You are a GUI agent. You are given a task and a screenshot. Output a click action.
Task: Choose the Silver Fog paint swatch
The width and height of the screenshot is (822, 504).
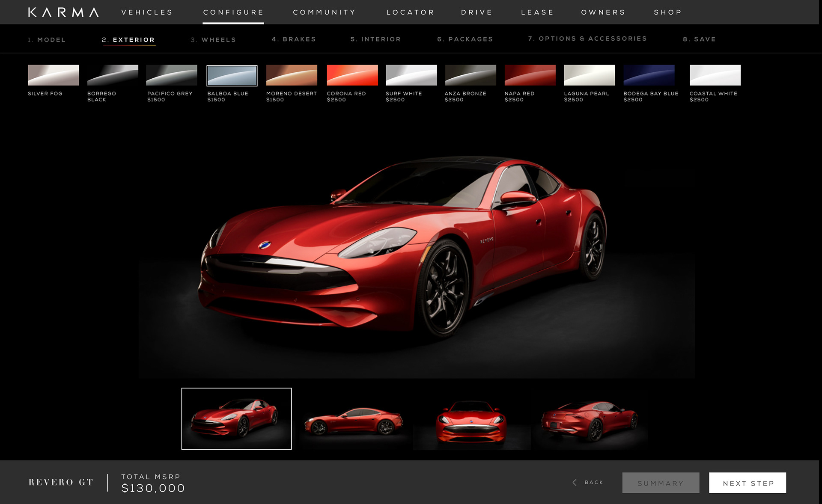[53, 75]
